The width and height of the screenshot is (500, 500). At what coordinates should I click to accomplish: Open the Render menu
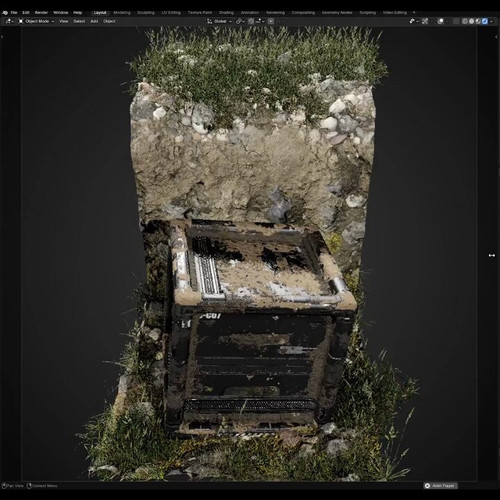pyautogui.click(x=41, y=13)
